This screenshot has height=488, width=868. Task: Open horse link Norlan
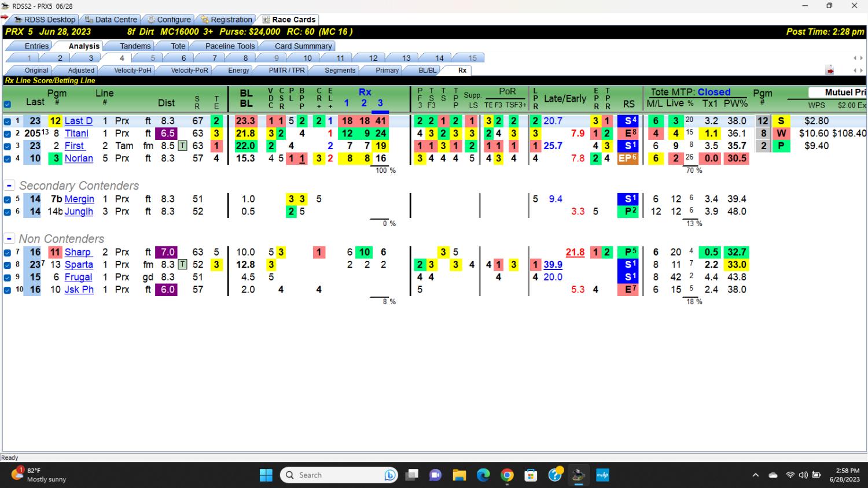click(78, 158)
